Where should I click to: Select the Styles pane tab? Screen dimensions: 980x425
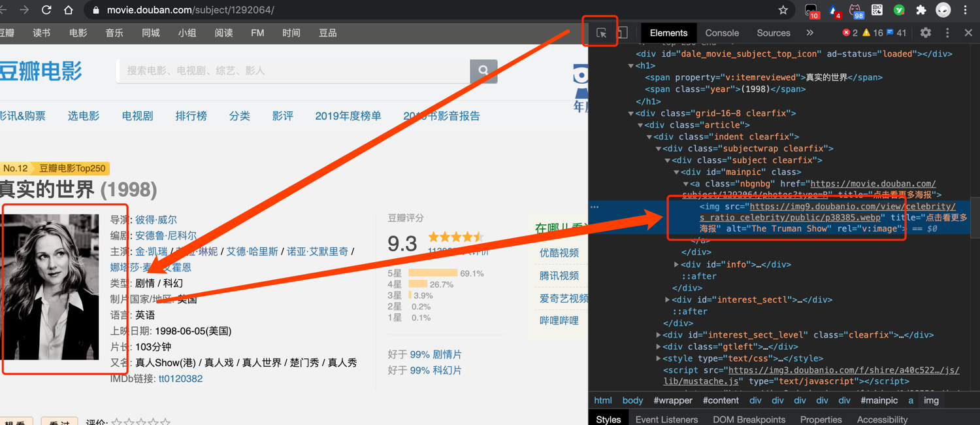tap(608, 419)
